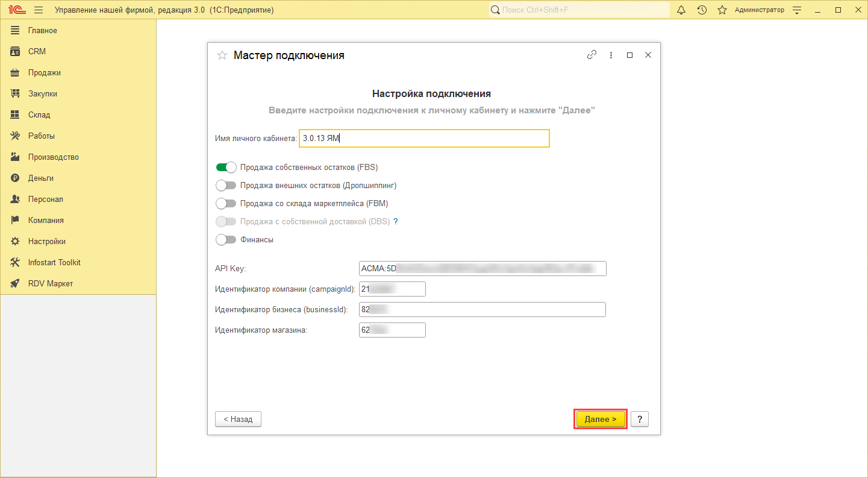This screenshot has height=478, width=868.
Task: Close the Мастер подключения dialog
Action: tap(648, 55)
